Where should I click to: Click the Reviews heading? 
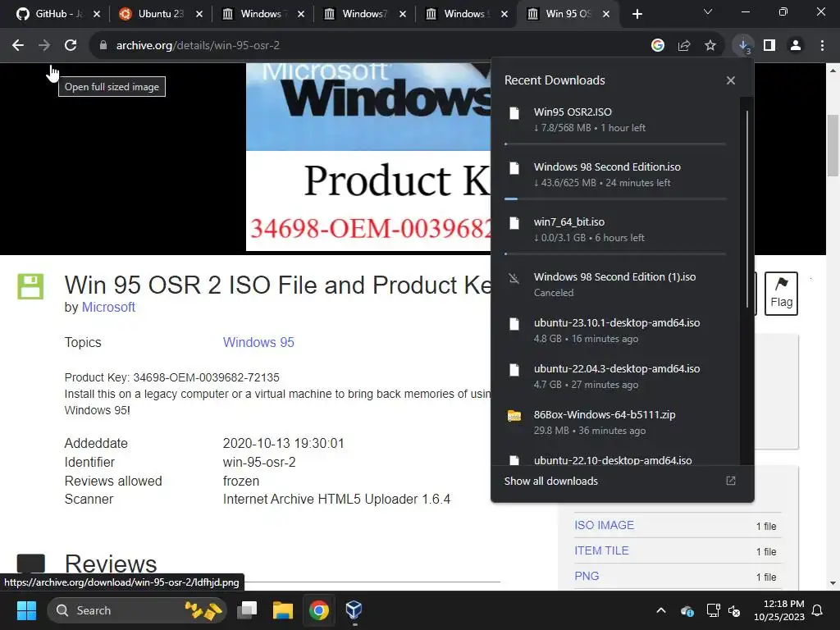pyautogui.click(x=111, y=564)
